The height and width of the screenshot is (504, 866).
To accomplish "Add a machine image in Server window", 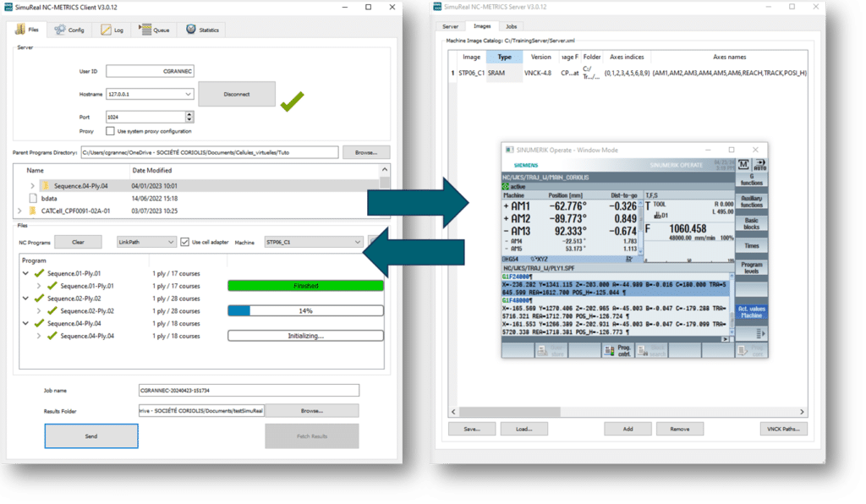I will 628,429.
